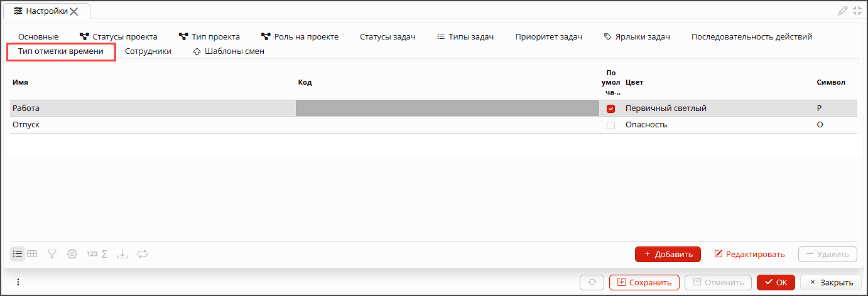The image size is (868, 296).
Task: Open grid settings gear icon
Action: 72,254
